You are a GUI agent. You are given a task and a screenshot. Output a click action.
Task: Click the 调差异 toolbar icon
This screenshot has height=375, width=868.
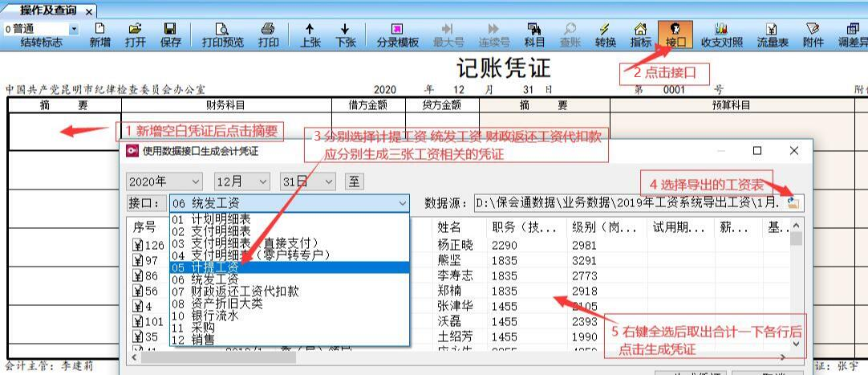pyautogui.click(x=853, y=29)
